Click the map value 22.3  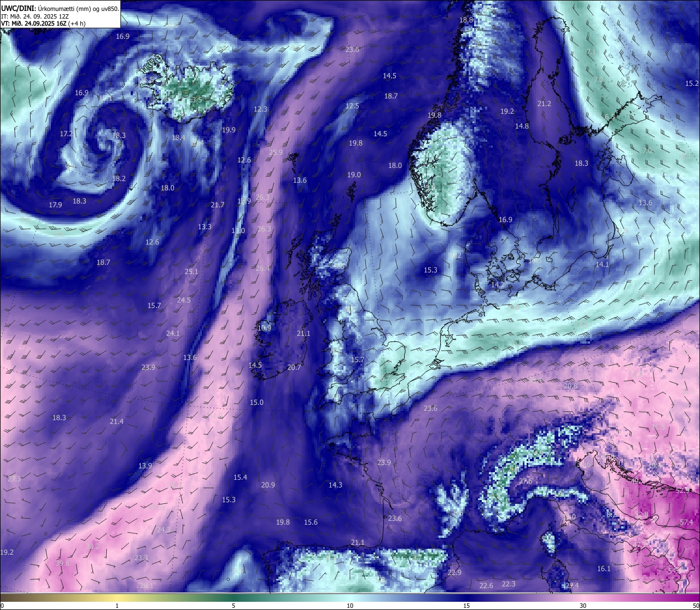click(509, 584)
